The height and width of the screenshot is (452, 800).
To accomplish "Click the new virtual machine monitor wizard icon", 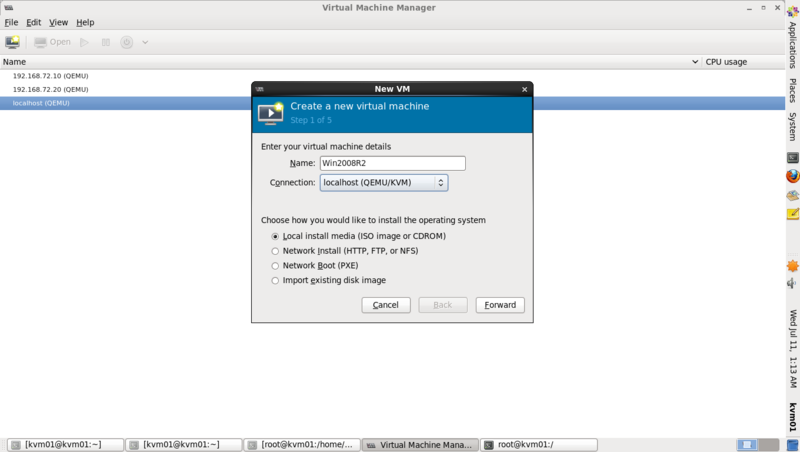I will (270, 113).
